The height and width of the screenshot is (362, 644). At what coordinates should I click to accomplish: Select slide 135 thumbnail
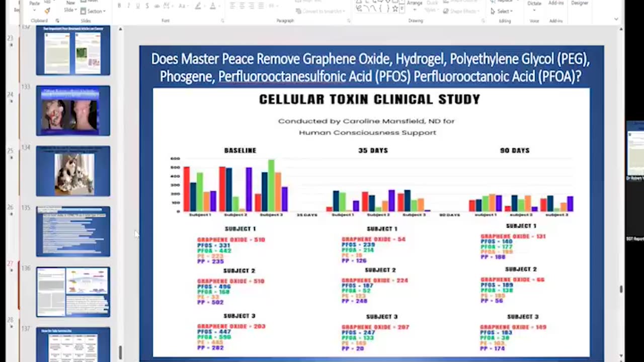pos(73,231)
